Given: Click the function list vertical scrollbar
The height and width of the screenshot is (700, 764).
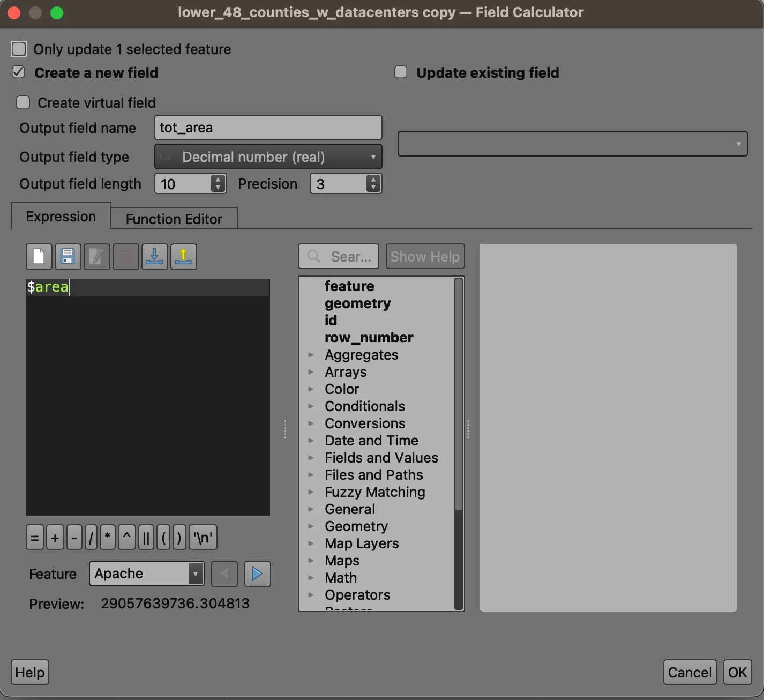Looking at the screenshot, I should 458,394.
